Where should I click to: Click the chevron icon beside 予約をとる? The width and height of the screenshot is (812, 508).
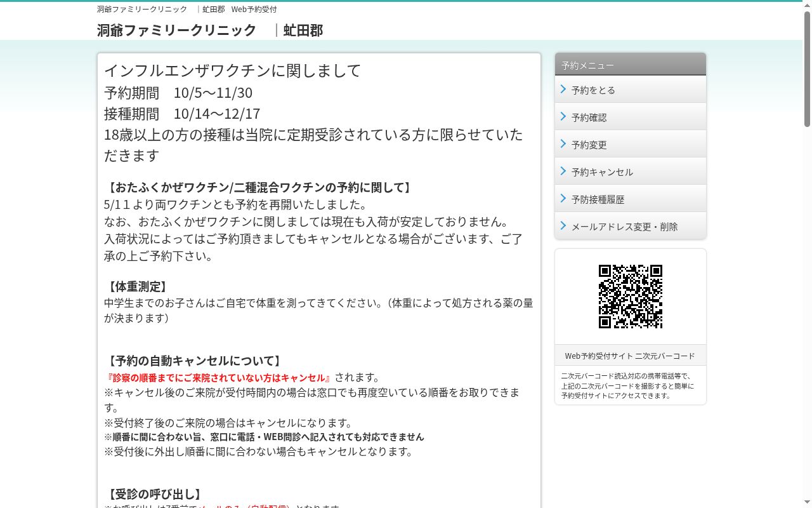[x=563, y=89]
